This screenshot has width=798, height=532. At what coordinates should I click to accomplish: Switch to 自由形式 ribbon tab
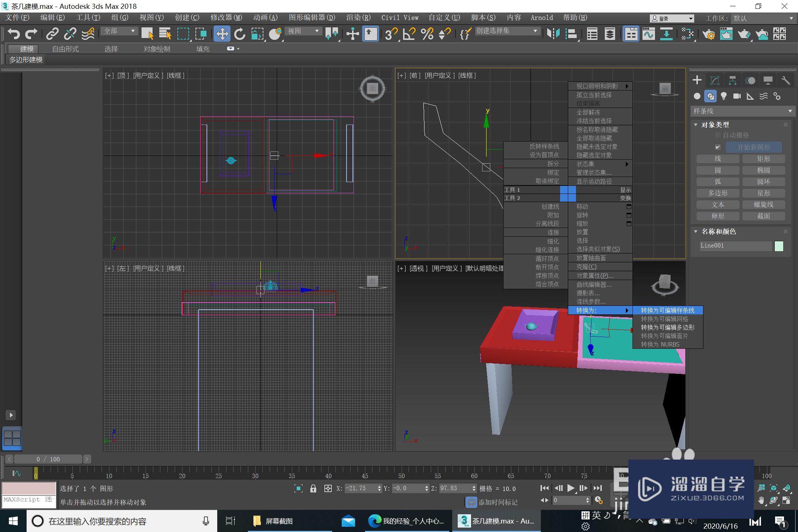[65, 49]
